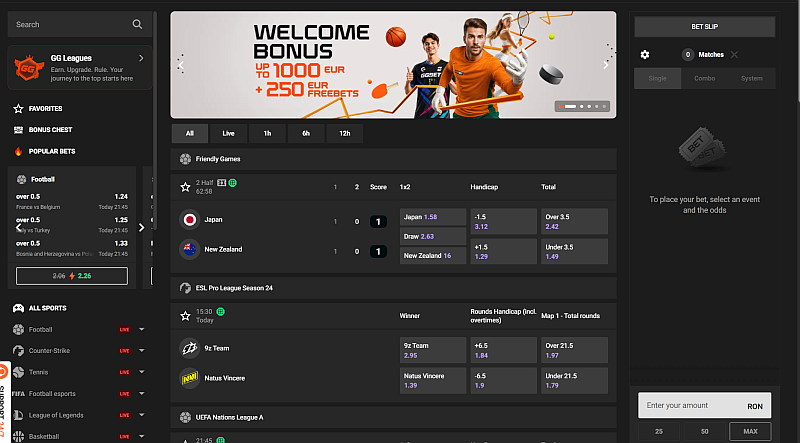Open live stream icon for Japan match
Screen dimensions: 800x443
pos(221,183)
